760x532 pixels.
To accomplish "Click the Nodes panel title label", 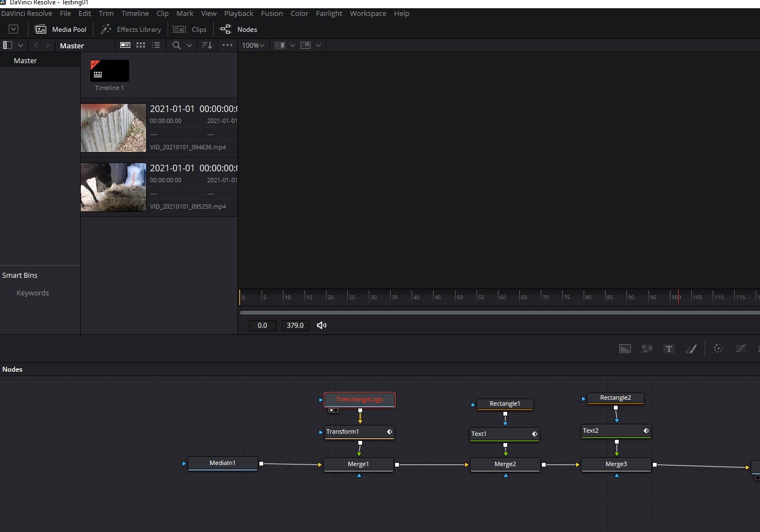I will [12, 369].
